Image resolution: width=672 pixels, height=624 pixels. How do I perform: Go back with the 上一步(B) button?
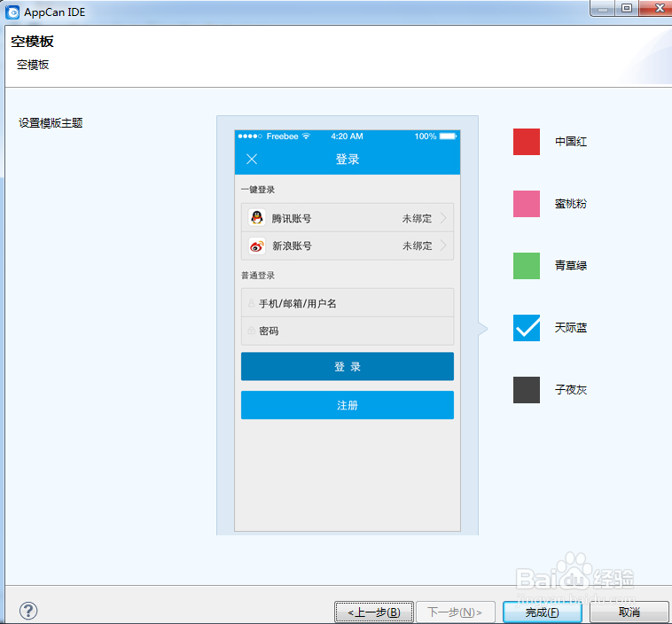pos(374,612)
